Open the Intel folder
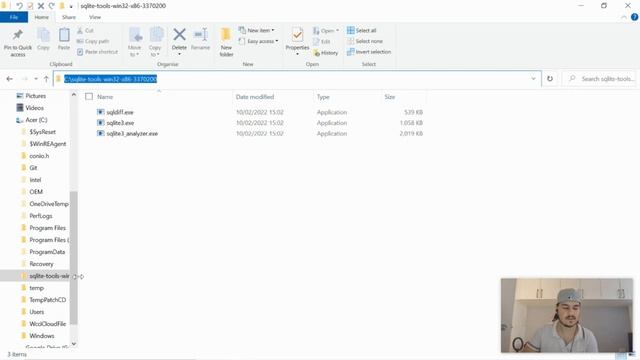The image size is (640, 360). click(x=35, y=180)
